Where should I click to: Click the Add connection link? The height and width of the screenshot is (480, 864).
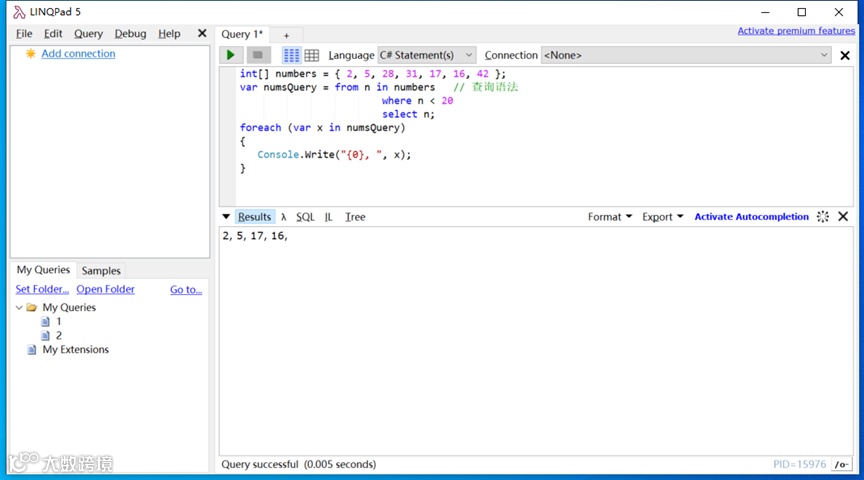click(x=78, y=53)
